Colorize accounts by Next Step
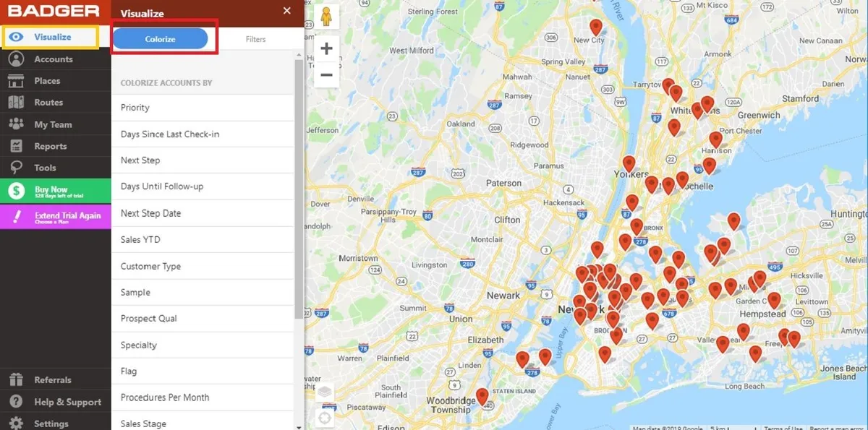The image size is (868, 430). [x=203, y=160]
